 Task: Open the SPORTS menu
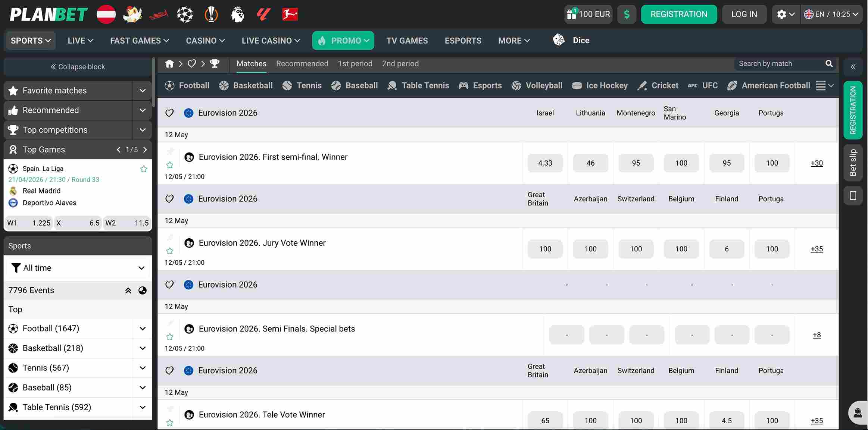click(x=31, y=40)
